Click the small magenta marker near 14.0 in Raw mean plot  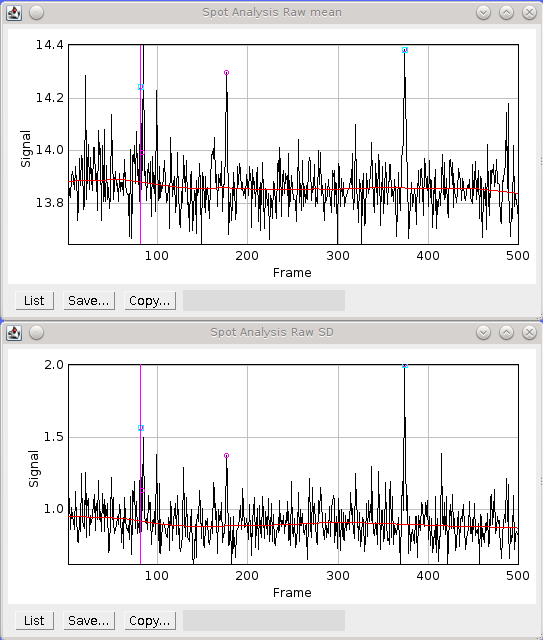pyautogui.click(x=142, y=153)
